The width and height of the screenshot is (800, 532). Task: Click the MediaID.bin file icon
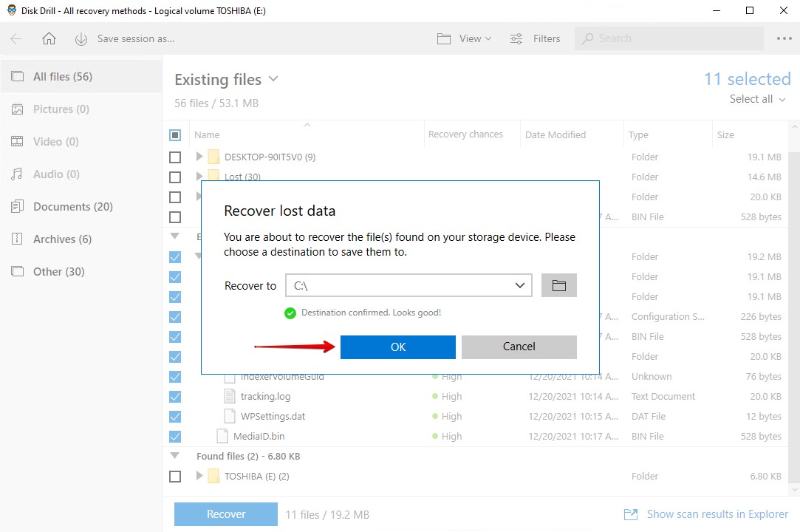pyautogui.click(x=222, y=436)
